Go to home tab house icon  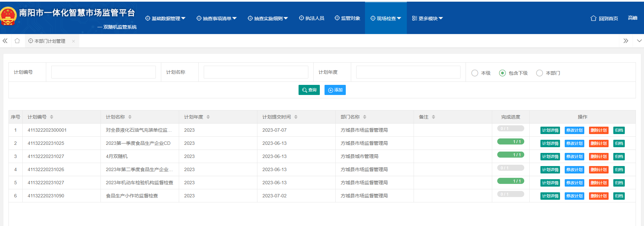[x=17, y=41]
